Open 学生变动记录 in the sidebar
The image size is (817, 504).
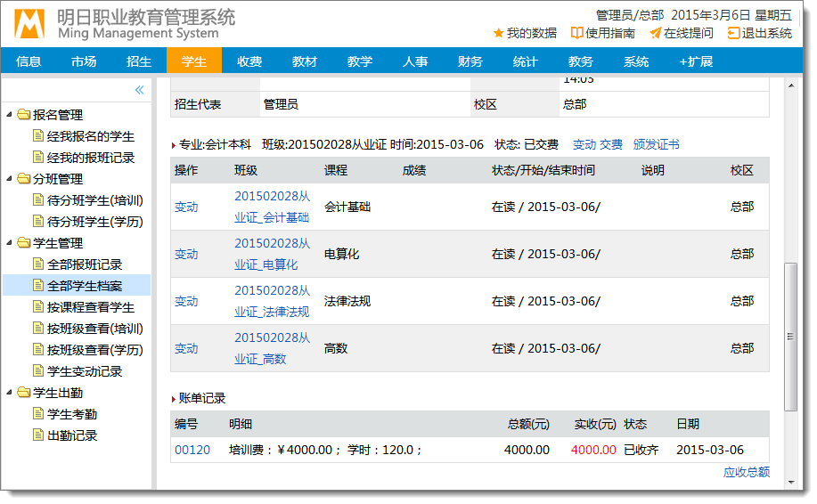85,371
